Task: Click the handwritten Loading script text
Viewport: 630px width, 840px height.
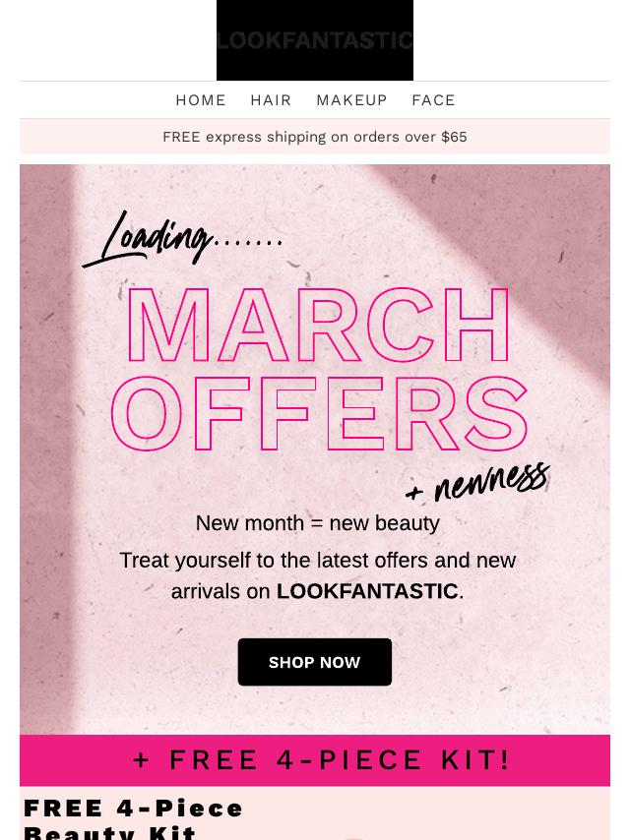Action: pyautogui.click(x=148, y=239)
